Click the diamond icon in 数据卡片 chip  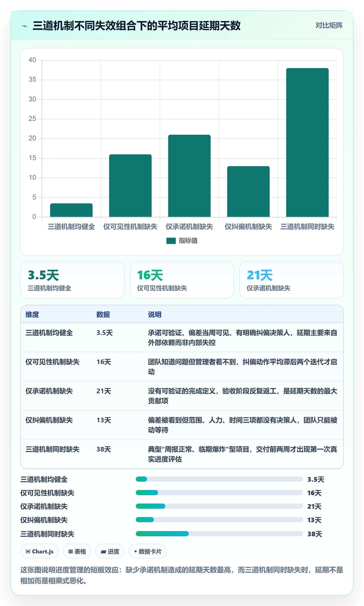(x=135, y=551)
